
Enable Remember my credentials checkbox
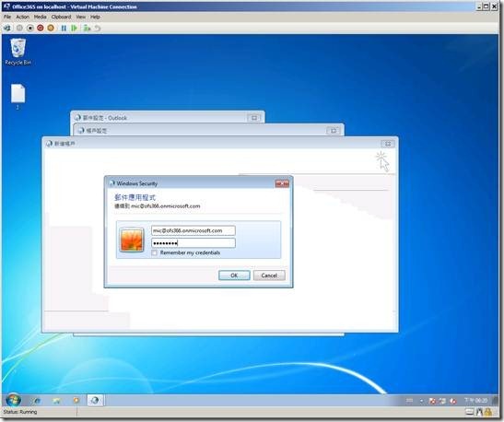pos(155,253)
